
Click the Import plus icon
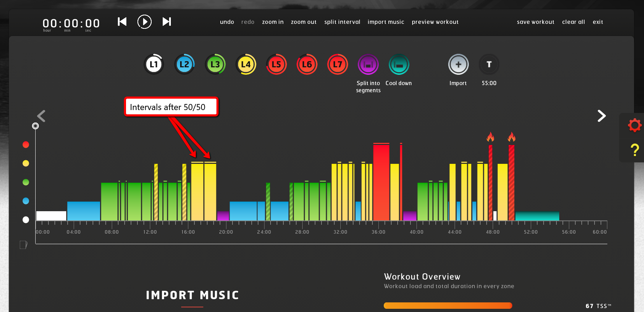pos(458,64)
